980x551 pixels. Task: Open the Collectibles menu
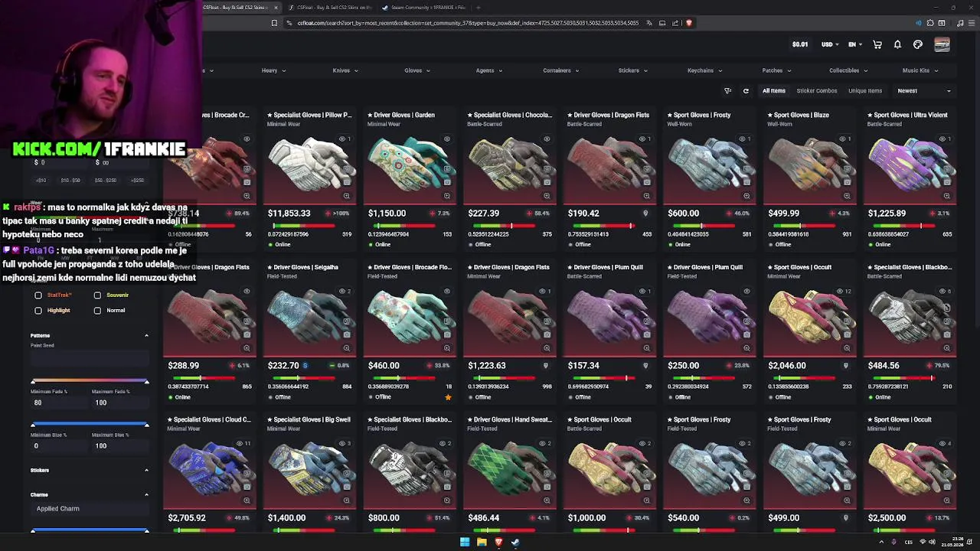(848, 70)
